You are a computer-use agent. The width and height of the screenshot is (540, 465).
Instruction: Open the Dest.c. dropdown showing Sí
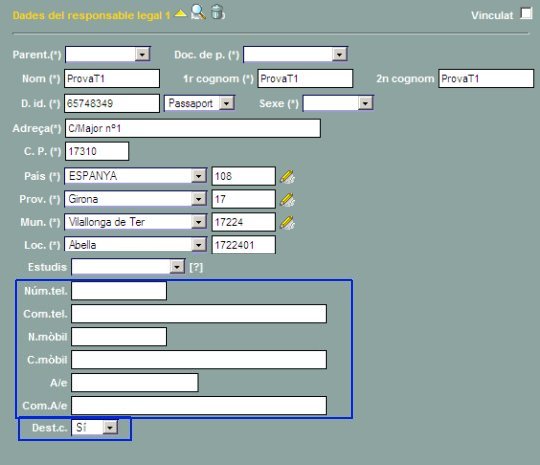95,427
